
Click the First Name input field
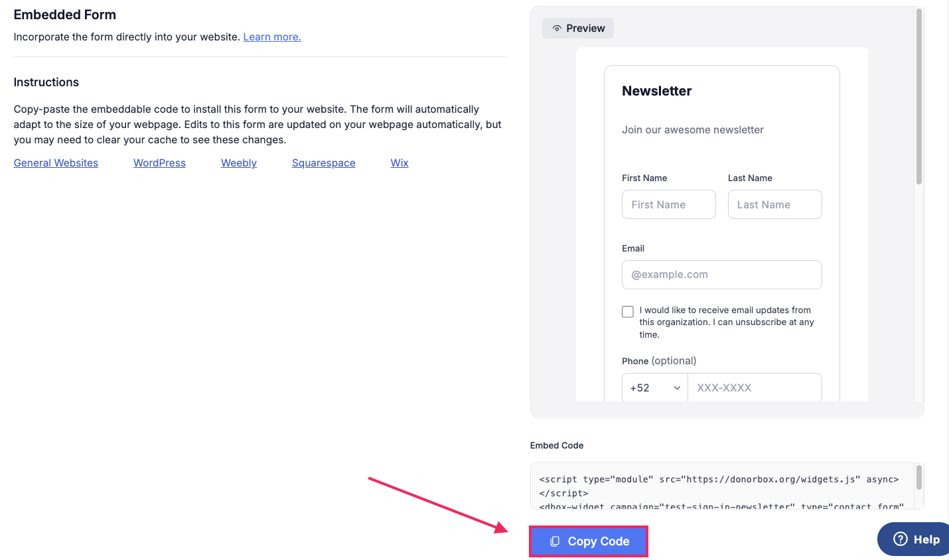click(669, 204)
